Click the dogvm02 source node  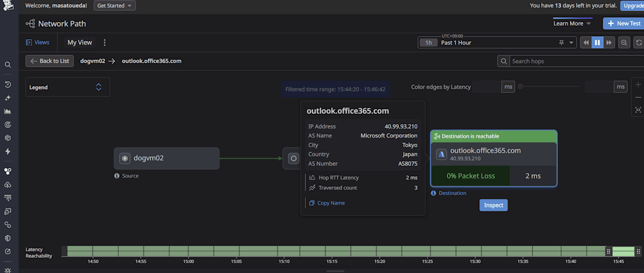click(166, 159)
